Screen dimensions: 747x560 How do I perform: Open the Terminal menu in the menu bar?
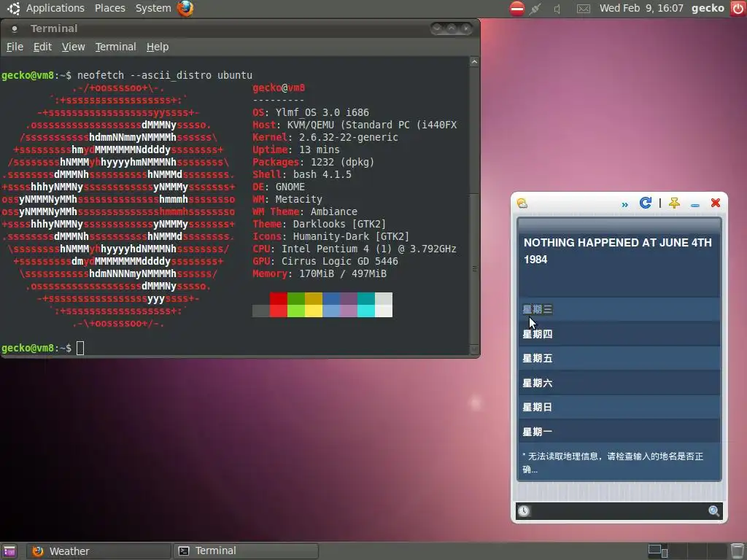tap(116, 47)
